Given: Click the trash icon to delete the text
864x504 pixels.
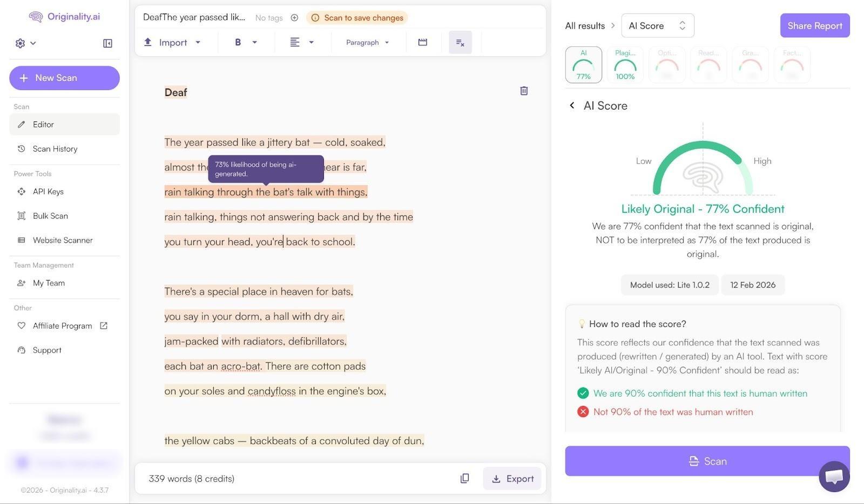Looking at the screenshot, I should 523,91.
